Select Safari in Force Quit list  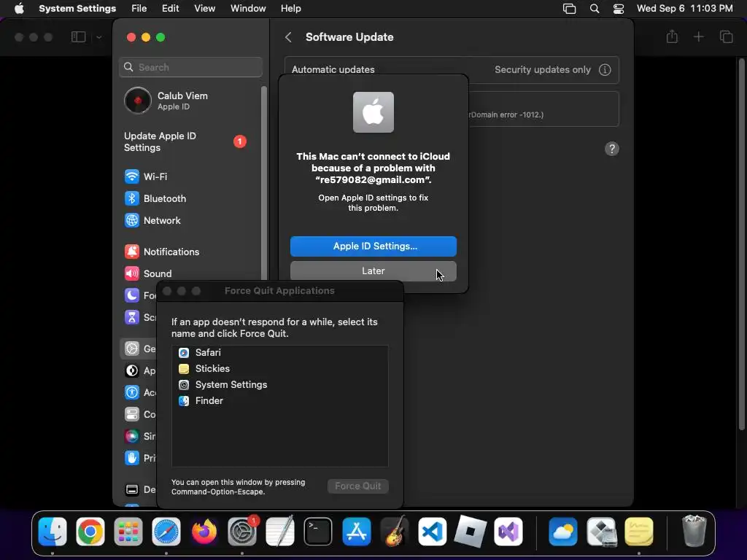point(279,353)
